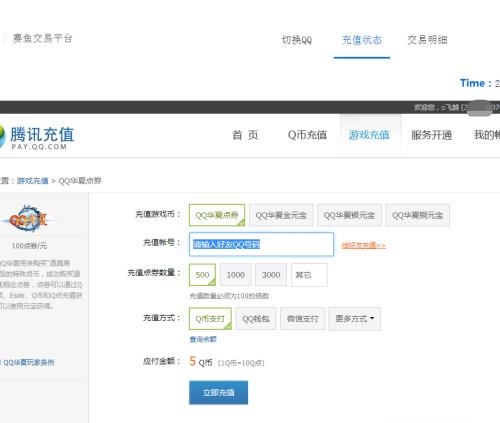Select the 500 点券 amount
The width and height of the screenshot is (500, 423).
[x=202, y=275]
